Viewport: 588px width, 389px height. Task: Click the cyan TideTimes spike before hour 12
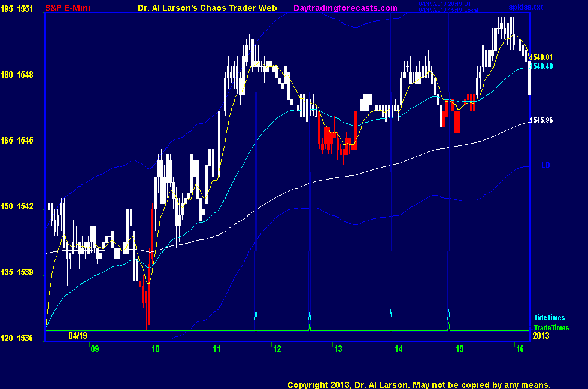click(x=256, y=314)
